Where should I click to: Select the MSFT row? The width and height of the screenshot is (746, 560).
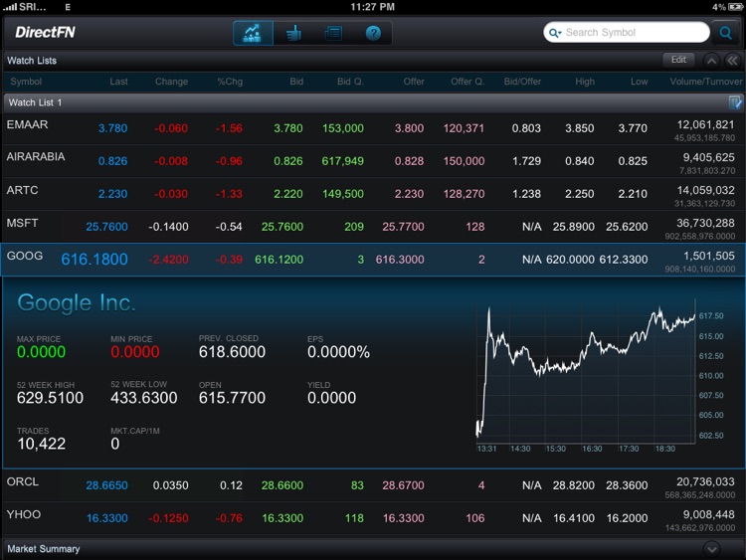pos(373,227)
